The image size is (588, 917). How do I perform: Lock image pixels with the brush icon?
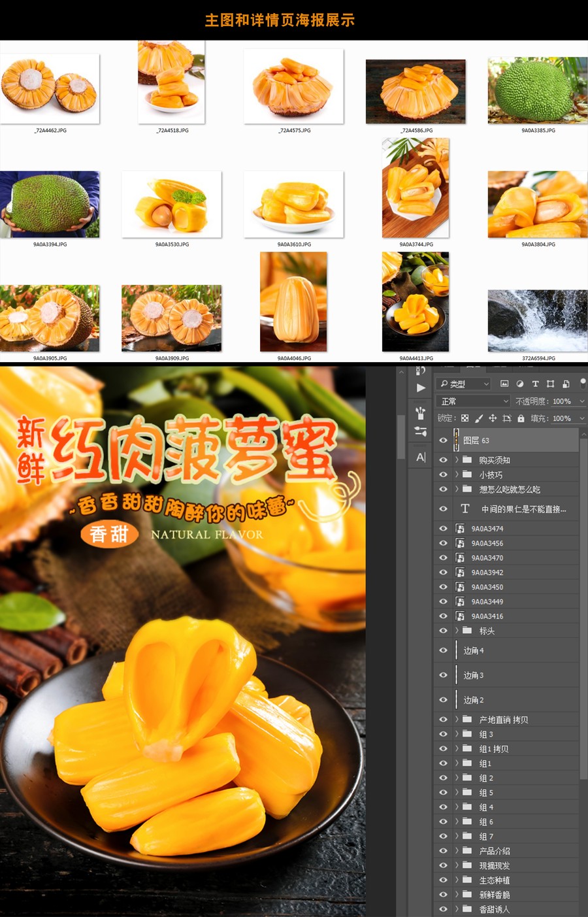coord(479,418)
